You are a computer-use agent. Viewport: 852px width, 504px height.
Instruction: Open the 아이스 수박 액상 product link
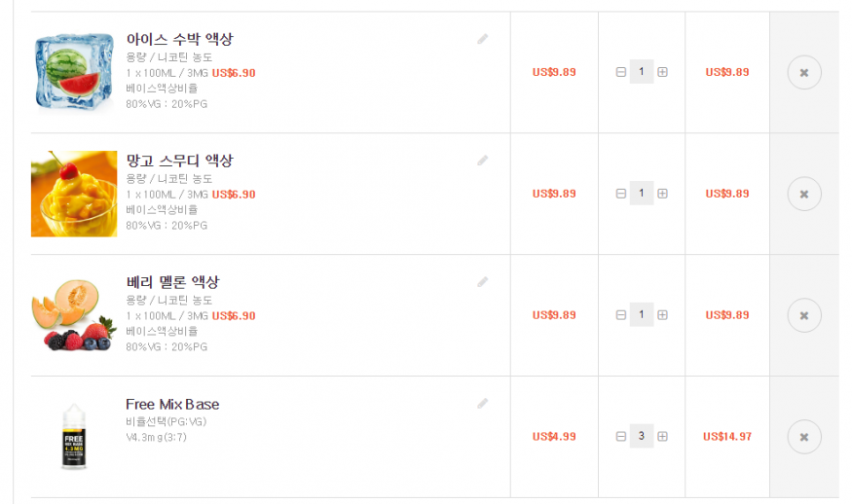179,39
